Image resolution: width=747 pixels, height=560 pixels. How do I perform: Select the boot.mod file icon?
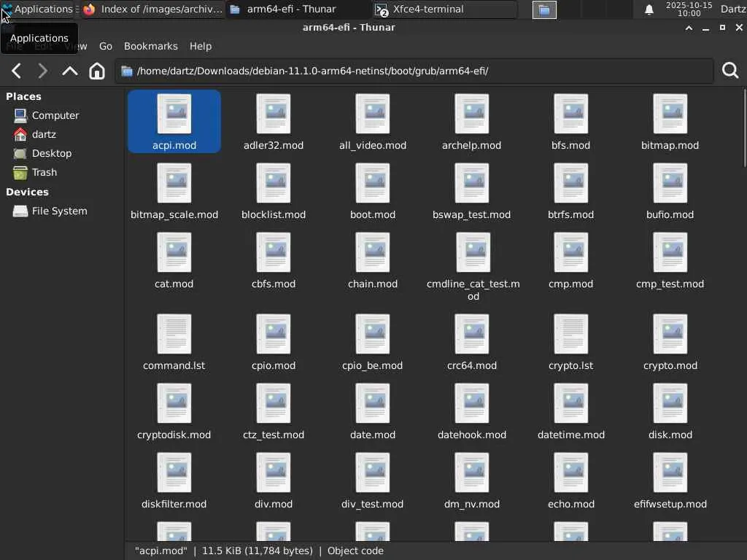[x=373, y=183]
